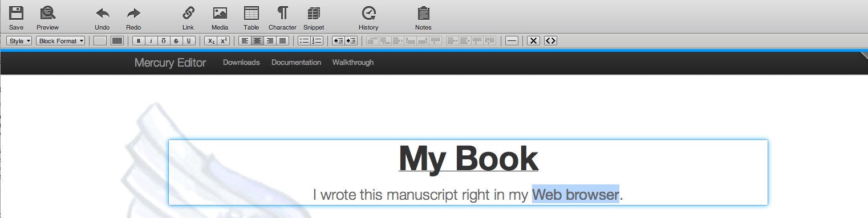
Task: Justify the text fully
Action: point(282,41)
